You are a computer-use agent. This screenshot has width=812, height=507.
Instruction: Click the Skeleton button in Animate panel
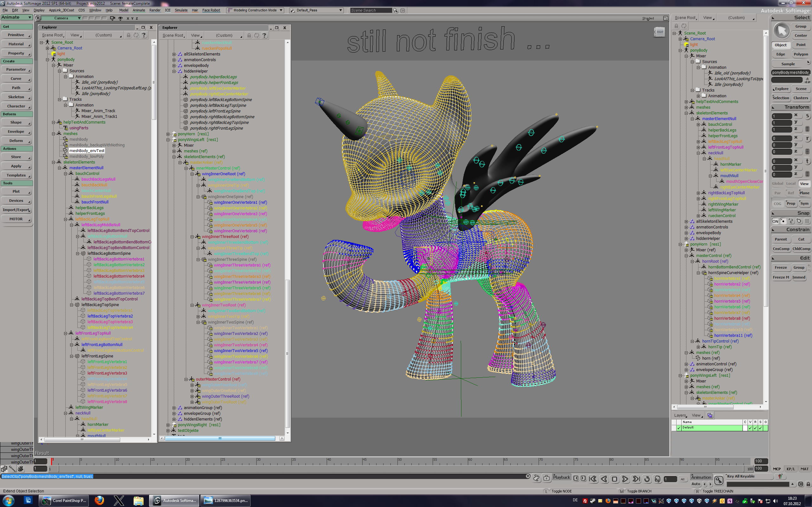(16, 97)
